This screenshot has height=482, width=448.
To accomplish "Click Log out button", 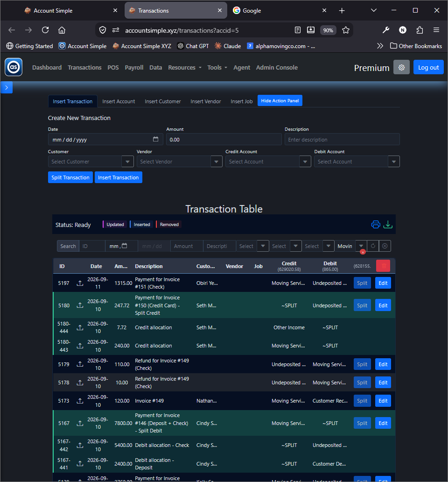I will tap(428, 67).
